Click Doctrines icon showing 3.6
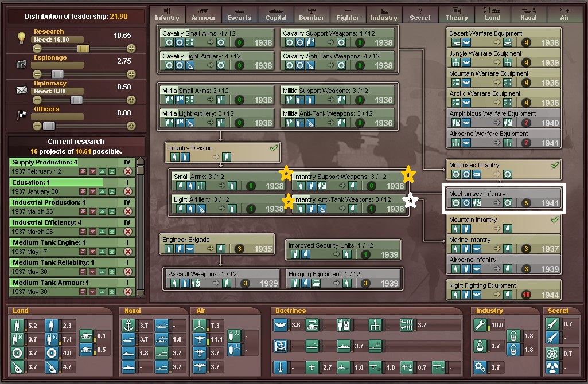Screen dimensions: 588x384 coord(280,325)
